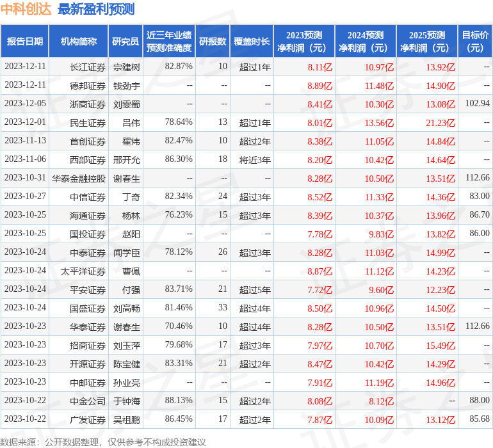Click researcher name 刘高畅
The height and width of the screenshot is (448, 493).
126,308
